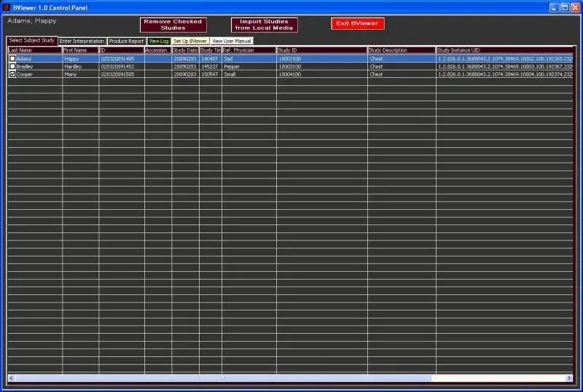Click physician cell 'Sad'
Viewport: 583px width, 392px height.
(x=228, y=59)
